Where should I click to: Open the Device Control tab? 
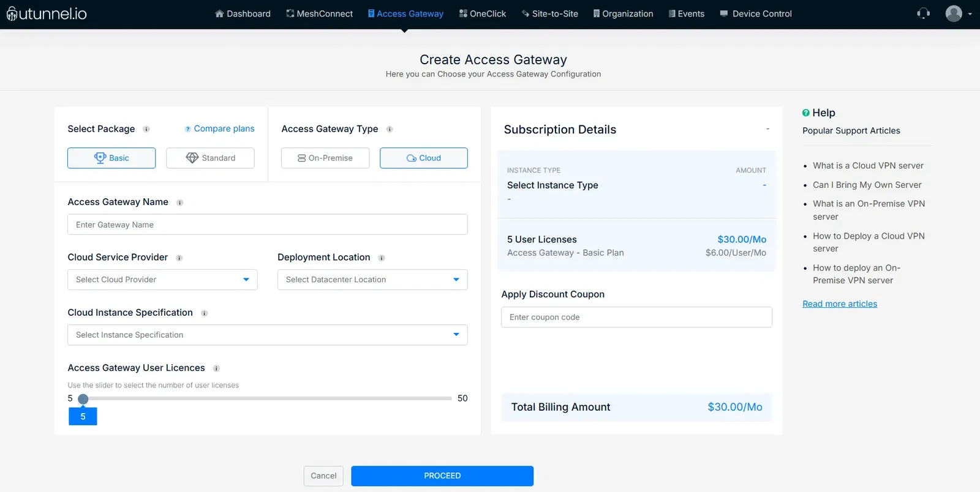click(756, 13)
